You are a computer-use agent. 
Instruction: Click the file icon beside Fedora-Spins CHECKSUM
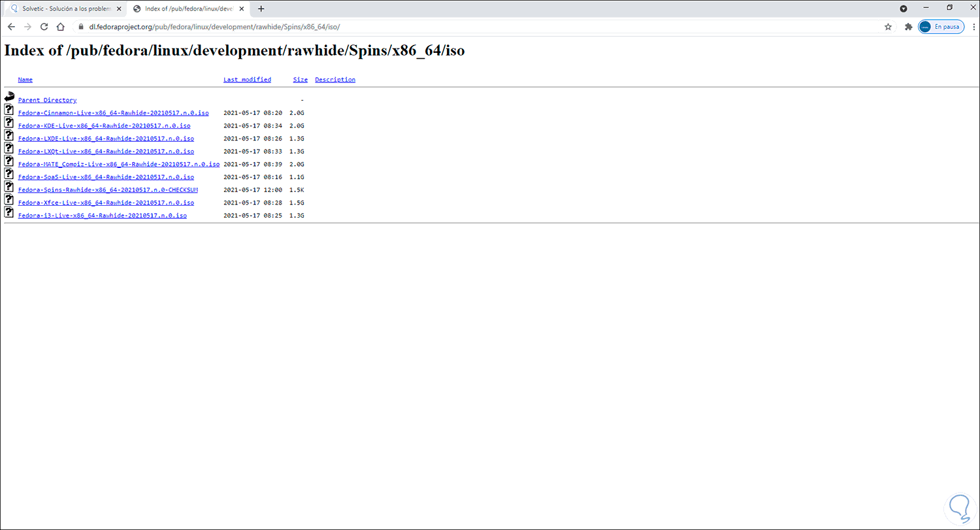[x=9, y=186]
